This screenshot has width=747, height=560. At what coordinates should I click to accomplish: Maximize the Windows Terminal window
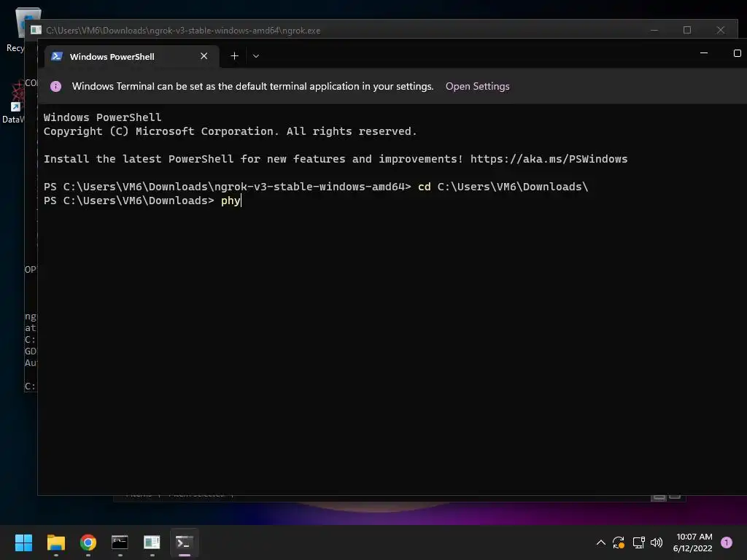[737, 52]
